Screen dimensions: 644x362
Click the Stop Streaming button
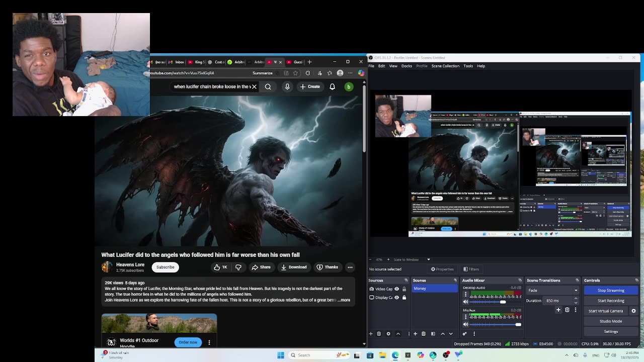[x=610, y=290]
